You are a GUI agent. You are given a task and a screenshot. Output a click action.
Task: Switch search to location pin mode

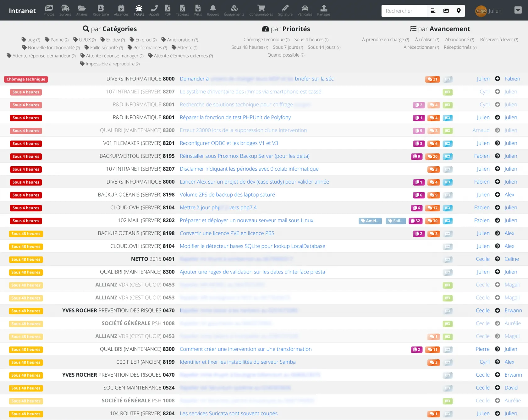click(459, 11)
